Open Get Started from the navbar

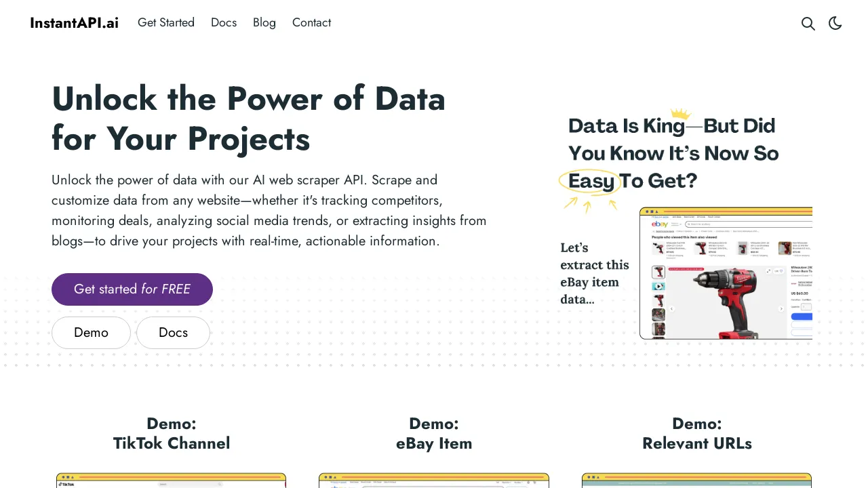[x=166, y=22]
